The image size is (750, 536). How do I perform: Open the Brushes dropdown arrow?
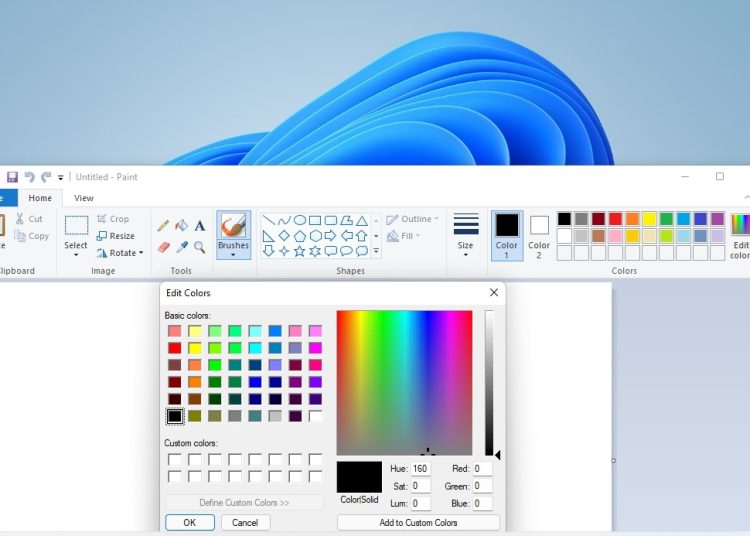(x=233, y=255)
